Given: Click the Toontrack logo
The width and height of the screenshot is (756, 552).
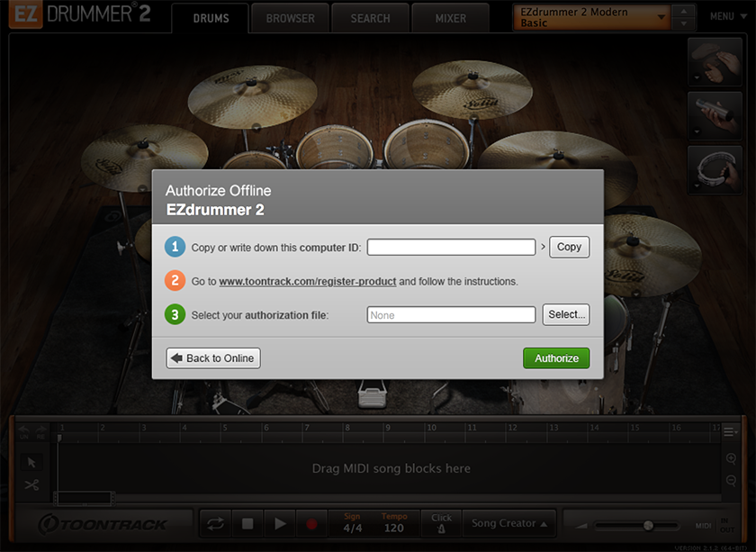Looking at the screenshot, I should (103, 524).
